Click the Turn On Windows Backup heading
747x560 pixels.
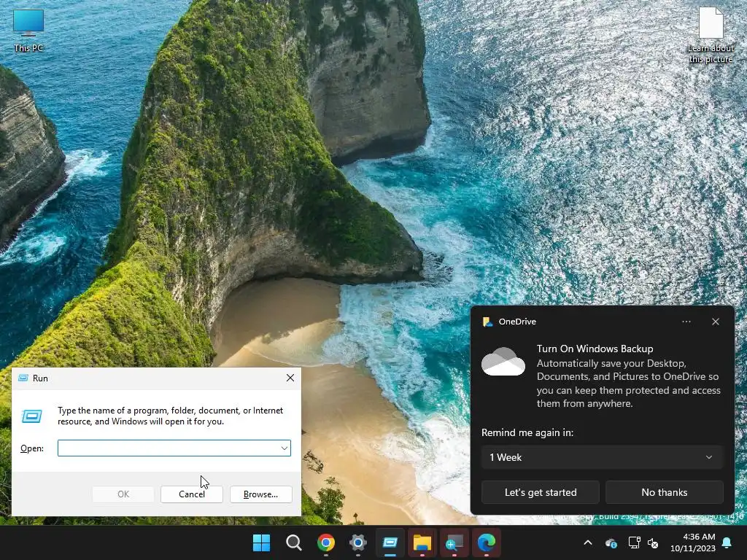coord(595,349)
